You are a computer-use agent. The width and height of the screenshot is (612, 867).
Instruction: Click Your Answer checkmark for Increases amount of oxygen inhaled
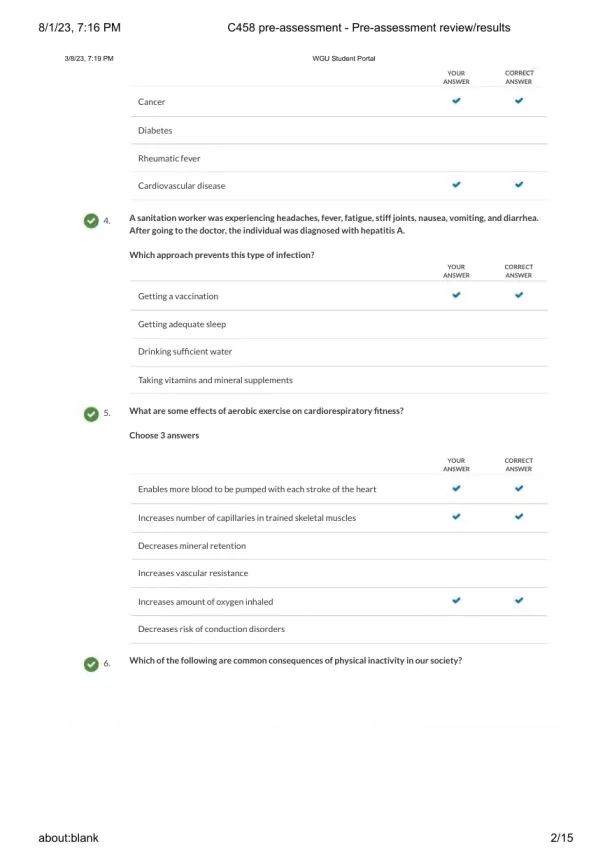click(456, 600)
